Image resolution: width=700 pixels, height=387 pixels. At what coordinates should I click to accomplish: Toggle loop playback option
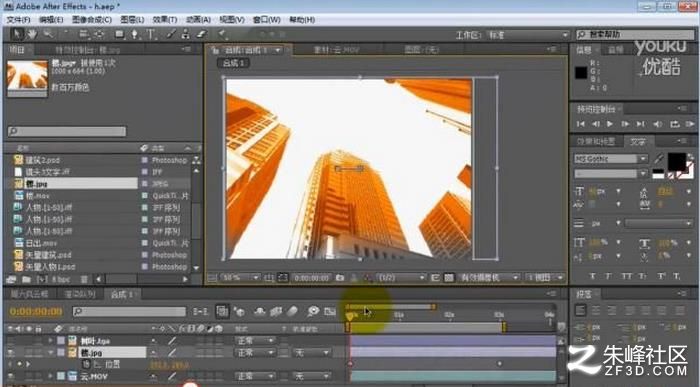pyautogui.click(x=675, y=124)
